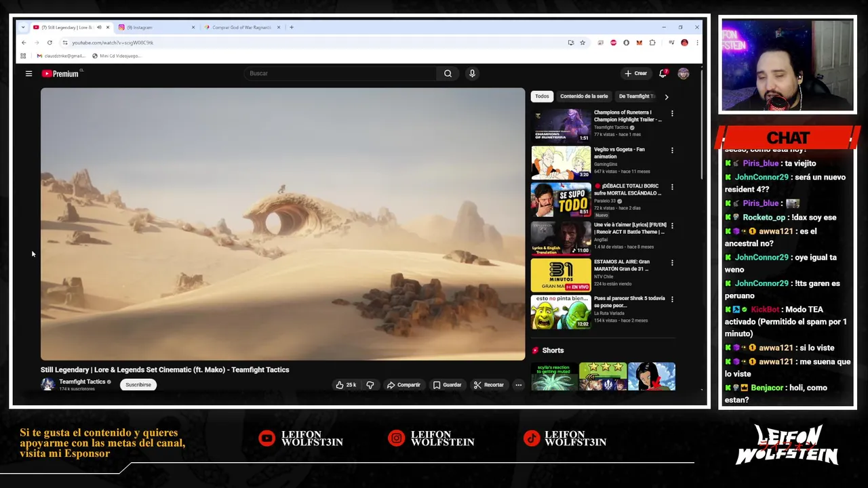Open Une vie à t'aimer thumbnail
Screen dimensions: 868x488
pyautogui.click(x=561, y=237)
